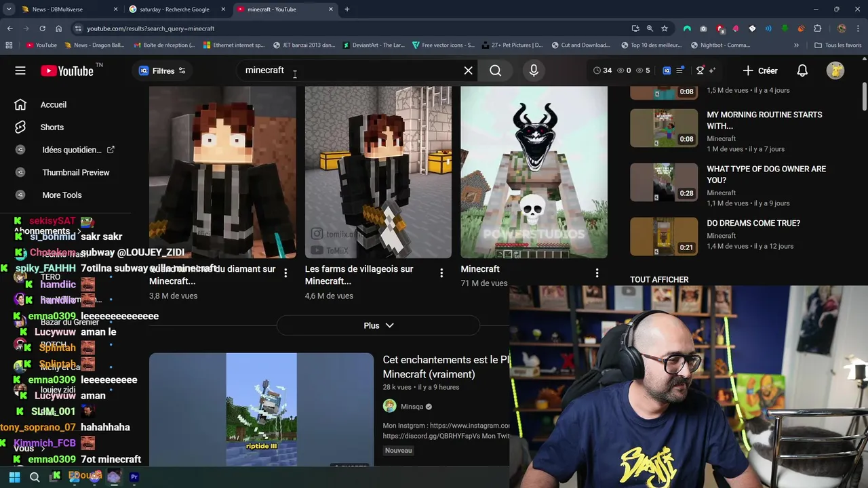
Task: Open the tab search dropdown arrow
Action: click(x=9, y=9)
